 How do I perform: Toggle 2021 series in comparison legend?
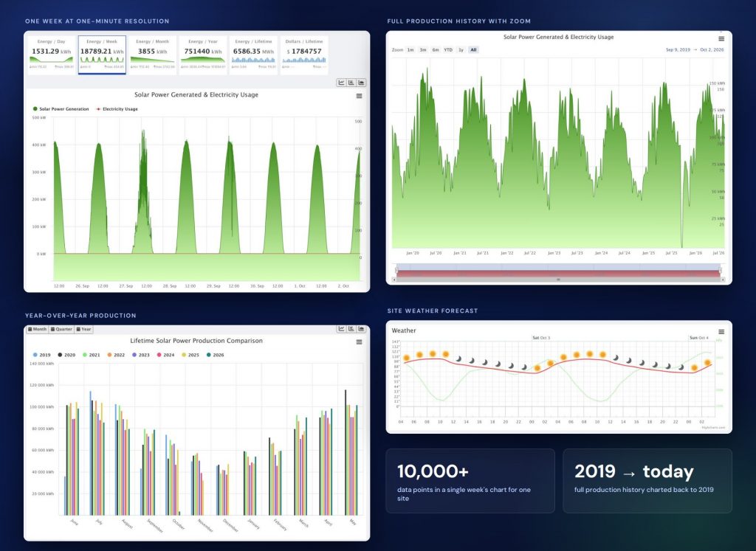pyautogui.click(x=91, y=355)
